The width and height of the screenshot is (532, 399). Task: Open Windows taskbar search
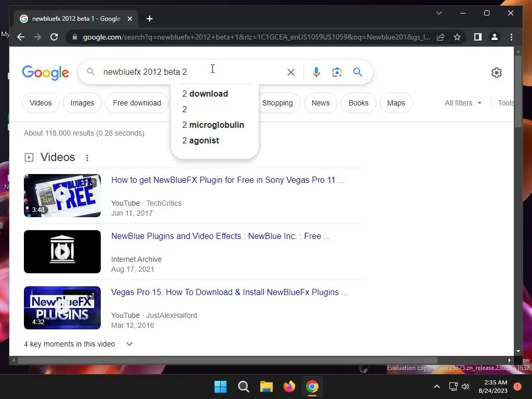tap(243, 387)
